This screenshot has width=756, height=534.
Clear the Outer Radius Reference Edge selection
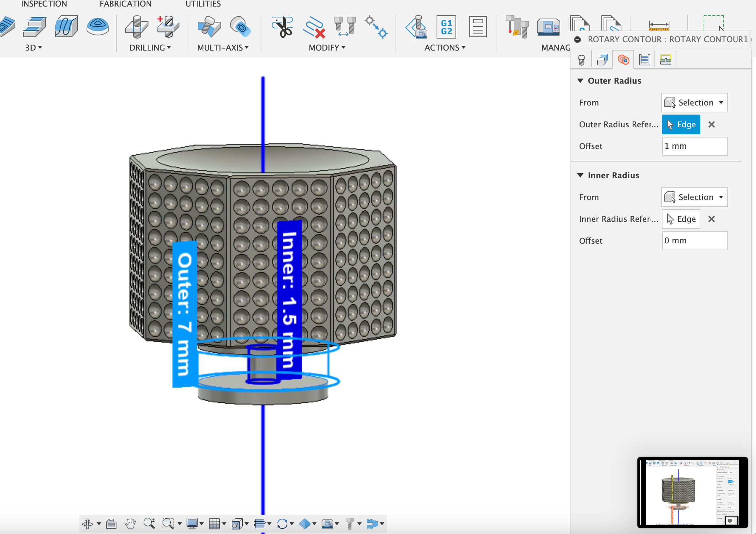click(x=712, y=124)
